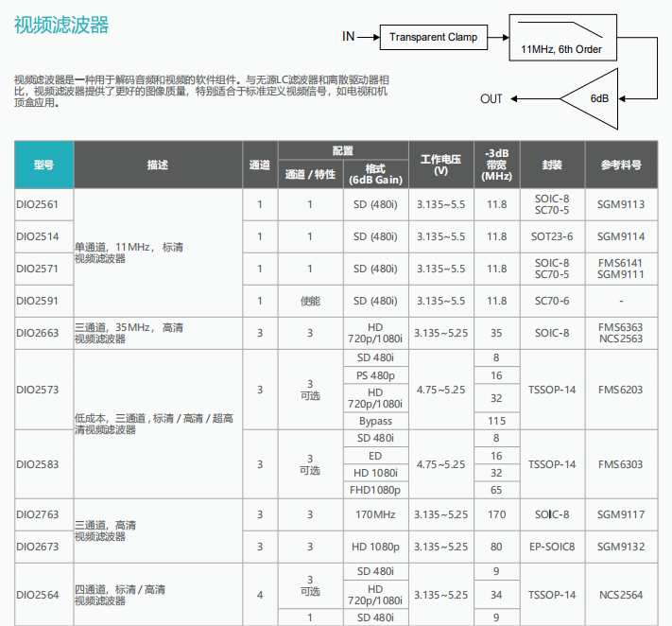Click the SGM9113 reference part number
672x626 pixels.
pyautogui.click(x=620, y=204)
